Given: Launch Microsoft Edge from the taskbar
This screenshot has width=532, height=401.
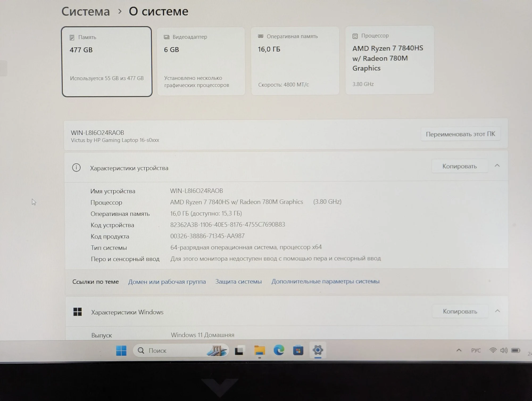Looking at the screenshot, I should coord(279,350).
